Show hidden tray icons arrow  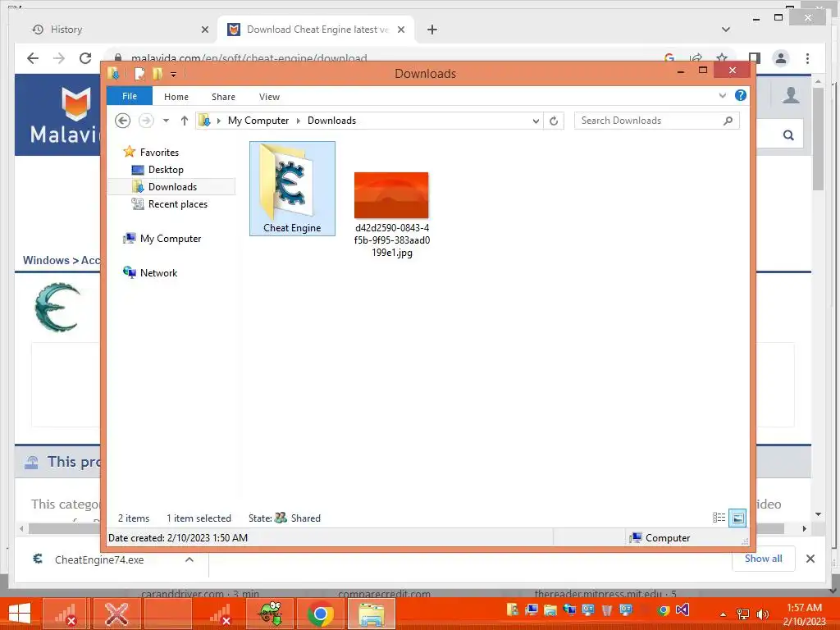[x=724, y=614]
